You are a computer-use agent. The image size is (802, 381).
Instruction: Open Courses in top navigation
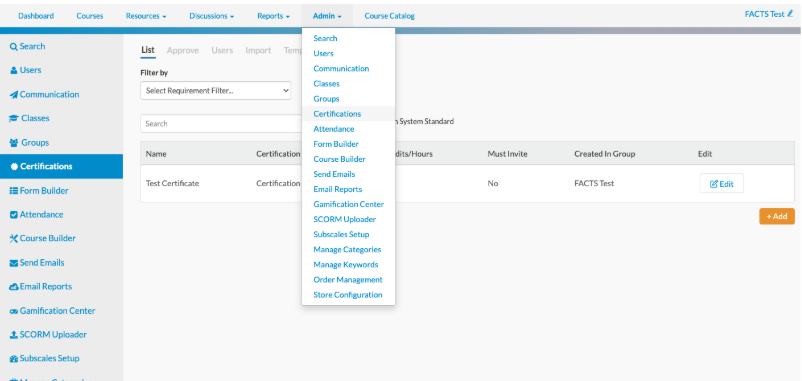90,16
